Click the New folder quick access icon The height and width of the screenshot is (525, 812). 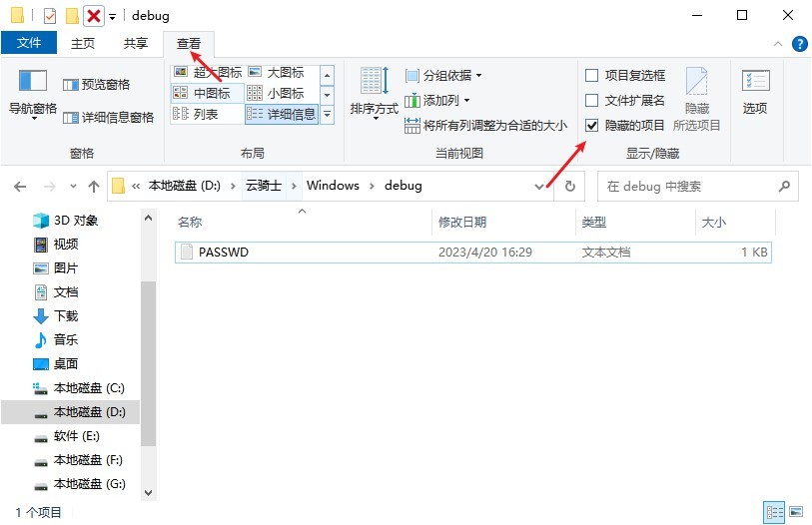[72, 16]
